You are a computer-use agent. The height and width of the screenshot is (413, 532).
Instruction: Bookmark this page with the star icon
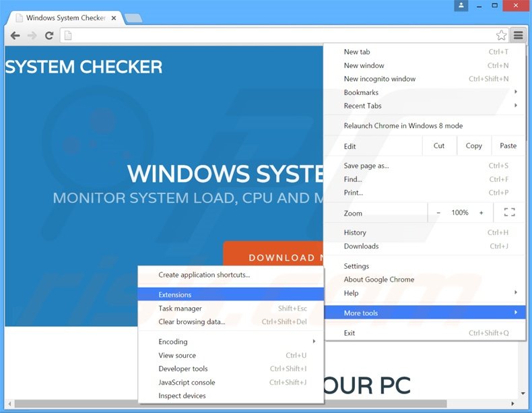[501, 35]
